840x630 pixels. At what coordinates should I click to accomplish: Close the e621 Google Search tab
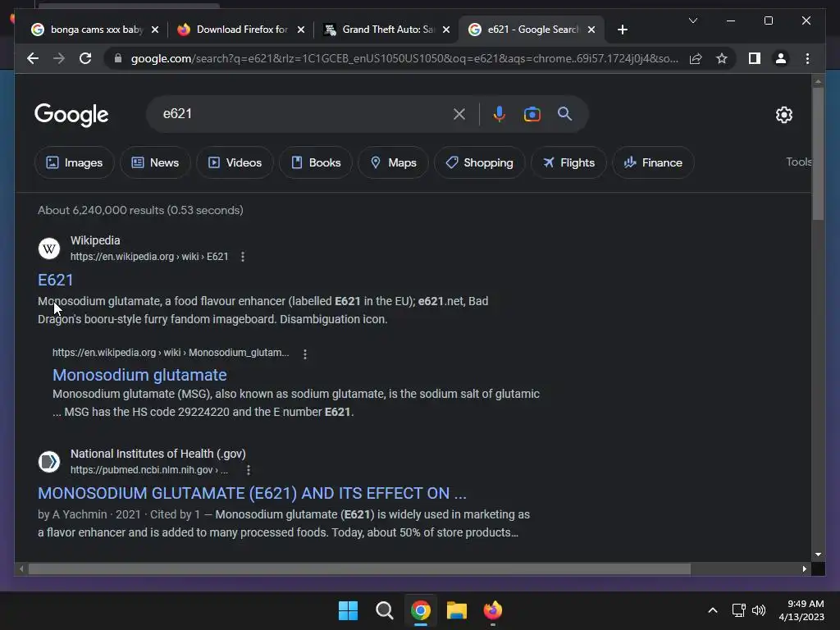click(x=591, y=30)
